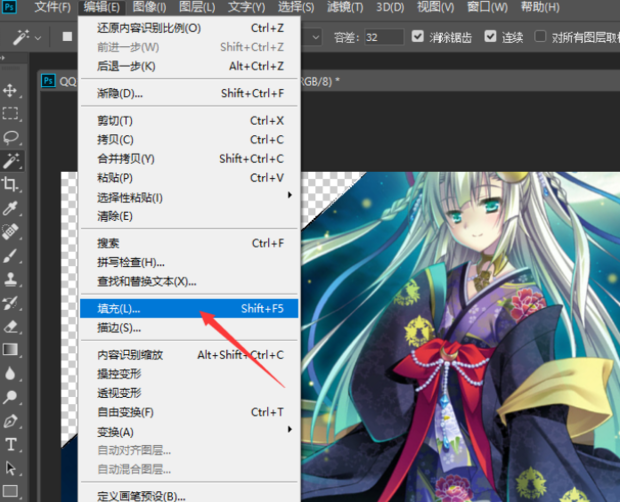This screenshot has height=502, width=620.
Task: Select the Clone Stamp tool
Action: 10,279
